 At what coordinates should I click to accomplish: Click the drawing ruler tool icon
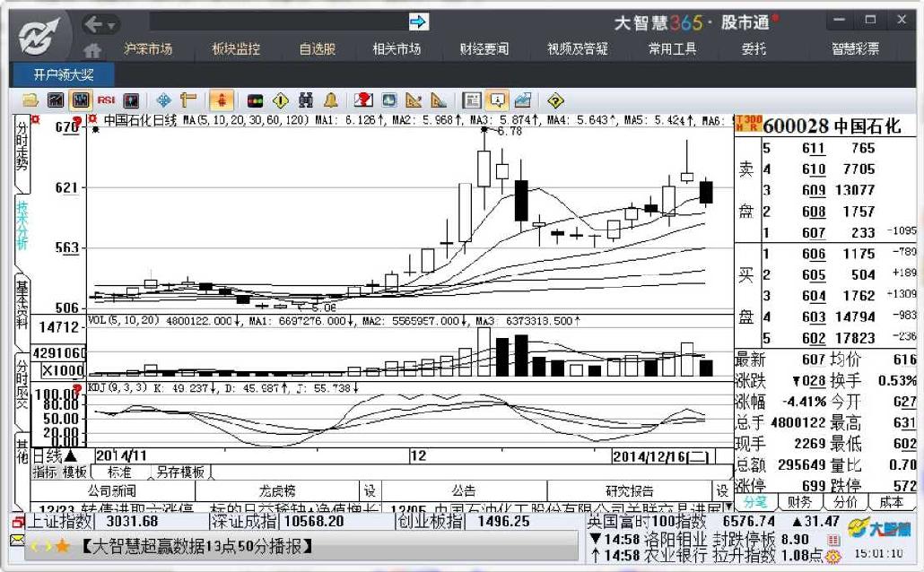click(188, 100)
